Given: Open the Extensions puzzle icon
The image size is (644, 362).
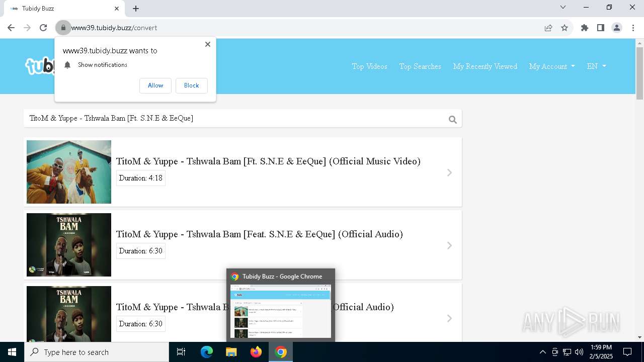Looking at the screenshot, I should click(585, 28).
